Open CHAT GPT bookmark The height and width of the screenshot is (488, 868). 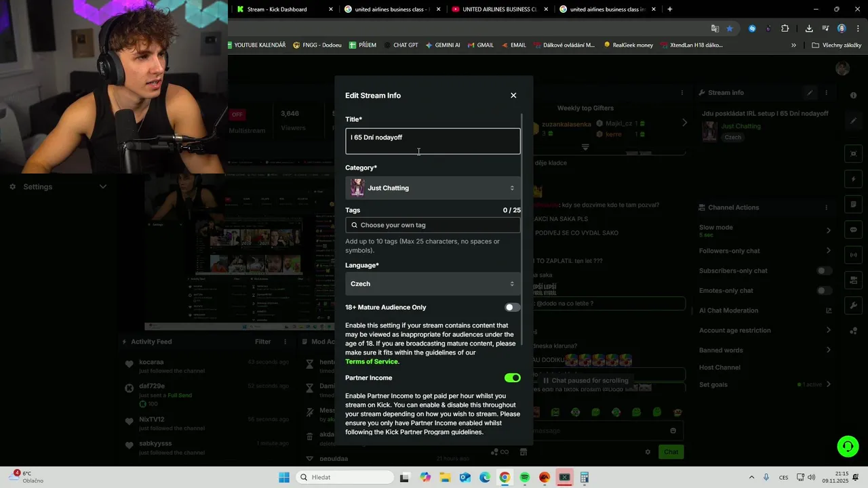pos(401,45)
